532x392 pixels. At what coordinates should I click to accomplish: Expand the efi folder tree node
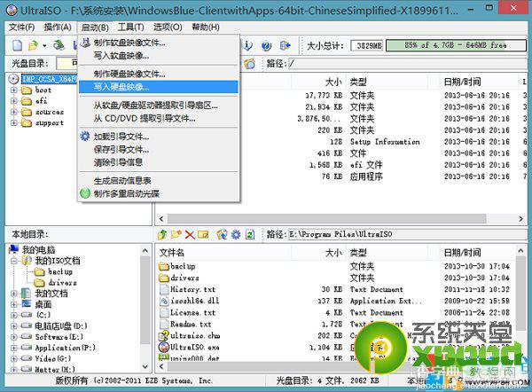14,101
